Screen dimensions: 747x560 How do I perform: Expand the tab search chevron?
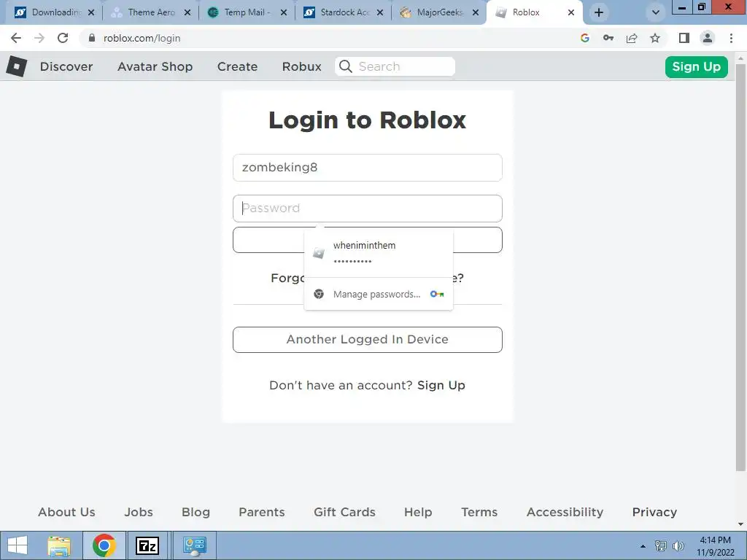656,12
